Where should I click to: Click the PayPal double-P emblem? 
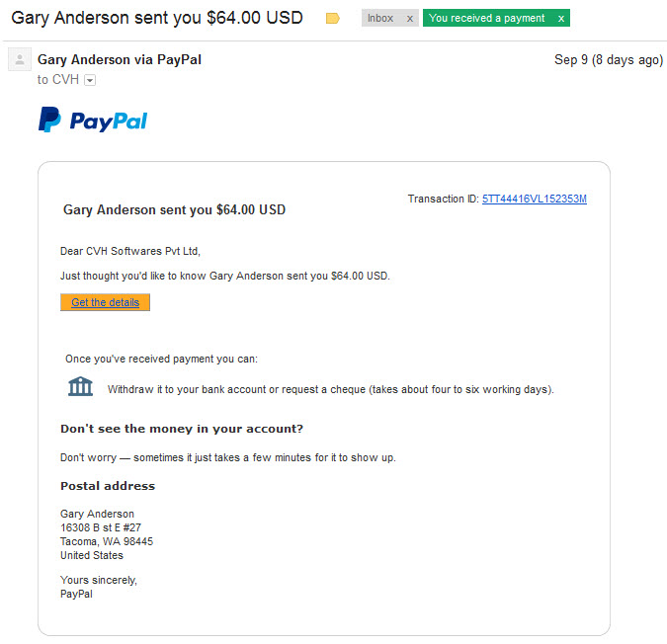point(49,120)
